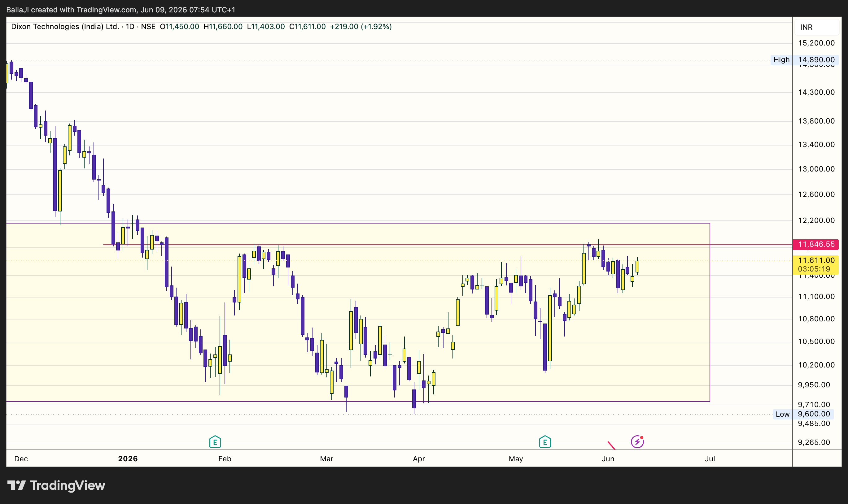Click the 10,200.00 price scale label

coord(816,365)
